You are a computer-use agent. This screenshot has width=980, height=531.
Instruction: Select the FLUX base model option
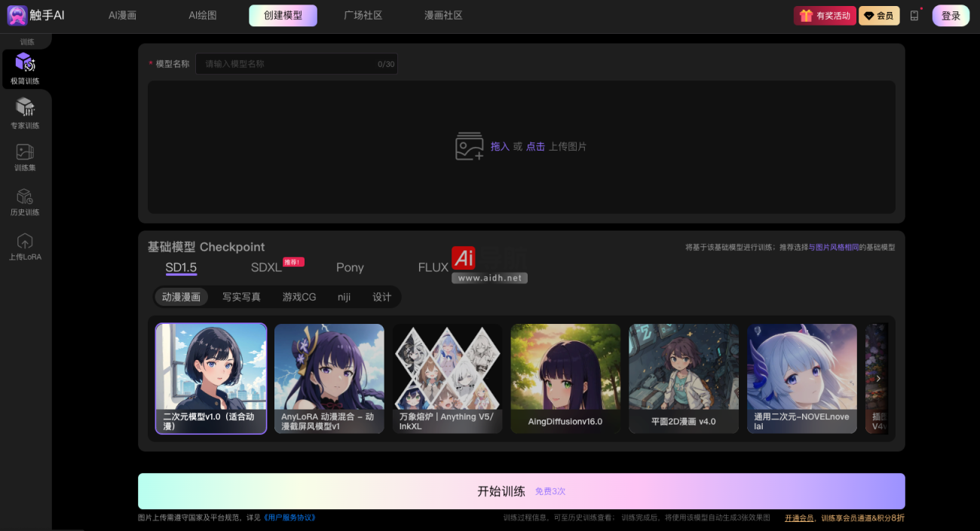point(430,267)
